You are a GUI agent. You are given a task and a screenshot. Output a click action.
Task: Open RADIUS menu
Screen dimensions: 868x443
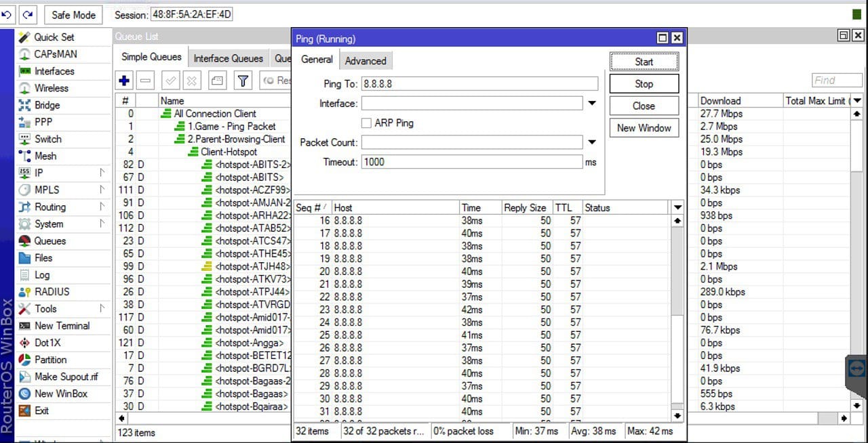coord(52,292)
